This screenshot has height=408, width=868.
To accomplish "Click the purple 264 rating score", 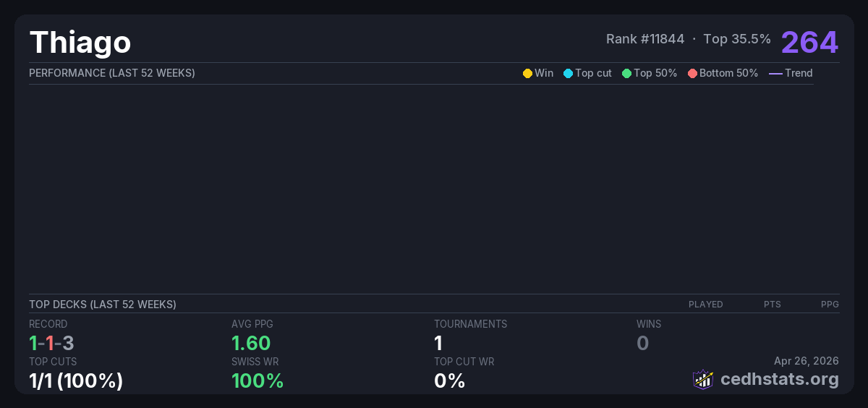I will pos(809,42).
